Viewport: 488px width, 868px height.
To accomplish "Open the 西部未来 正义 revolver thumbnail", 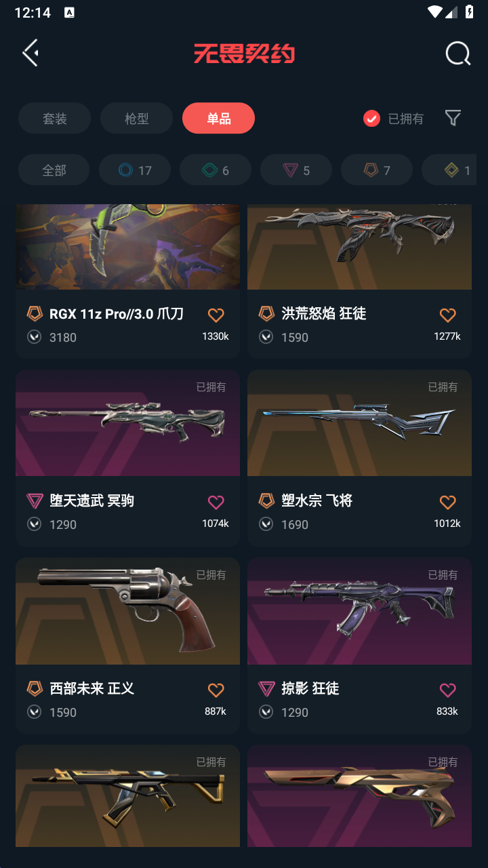I will coord(127,611).
